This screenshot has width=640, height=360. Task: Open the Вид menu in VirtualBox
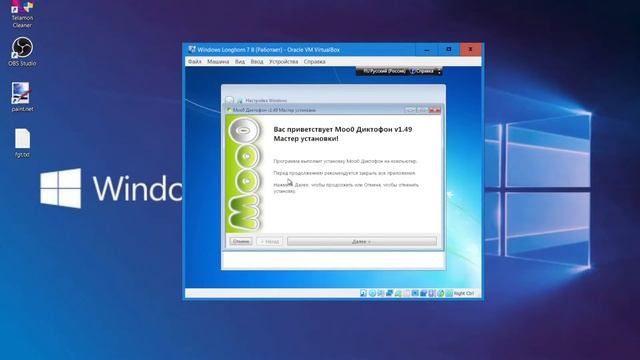pyautogui.click(x=240, y=62)
